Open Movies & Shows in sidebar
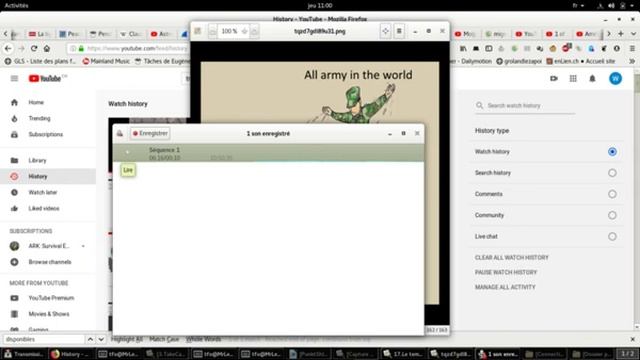 coord(48,314)
